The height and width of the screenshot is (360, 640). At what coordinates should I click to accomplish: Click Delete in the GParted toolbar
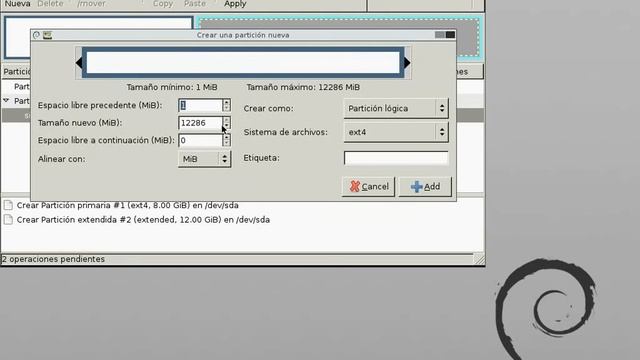tap(50, 4)
